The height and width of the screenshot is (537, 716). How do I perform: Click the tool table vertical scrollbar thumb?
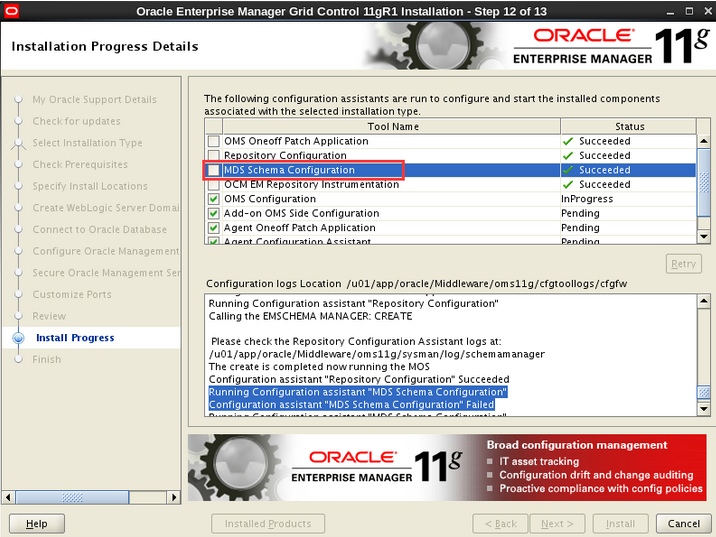tap(704, 182)
